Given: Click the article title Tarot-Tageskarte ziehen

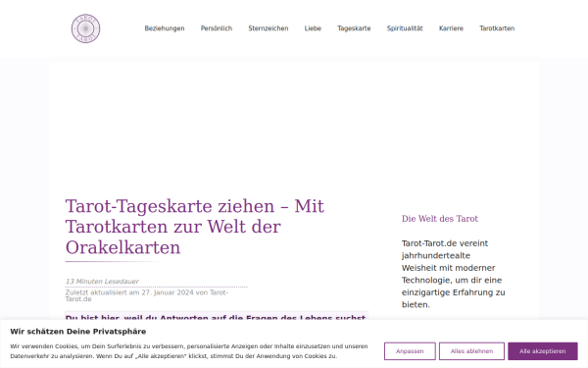Looking at the screenshot, I should pos(195,227).
